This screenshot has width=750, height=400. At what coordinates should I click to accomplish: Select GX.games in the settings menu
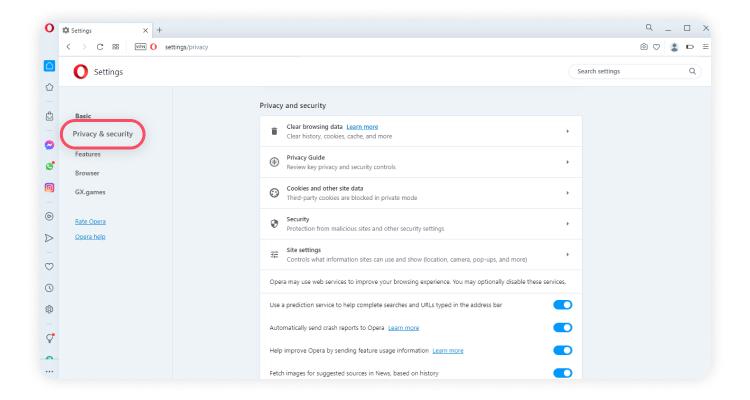click(x=90, y=192)
